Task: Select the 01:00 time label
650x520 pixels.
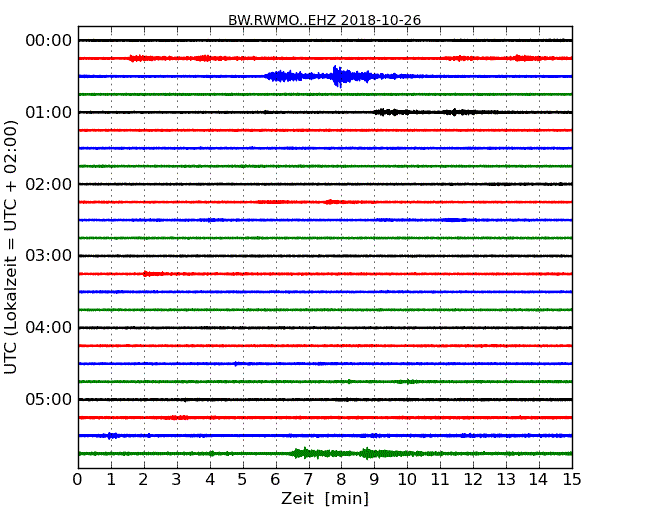Action: click(x=49, y=112)
